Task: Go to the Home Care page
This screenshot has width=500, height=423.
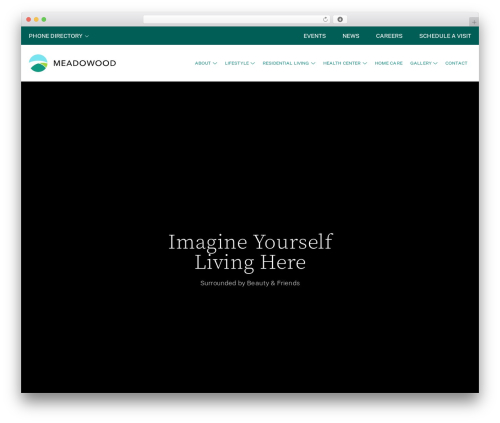Action: 388,63
